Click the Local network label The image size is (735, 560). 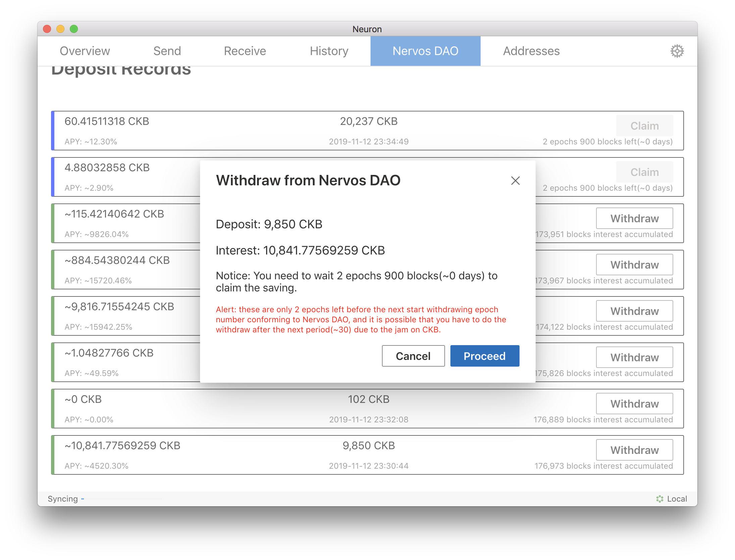(x=677, y=499)
